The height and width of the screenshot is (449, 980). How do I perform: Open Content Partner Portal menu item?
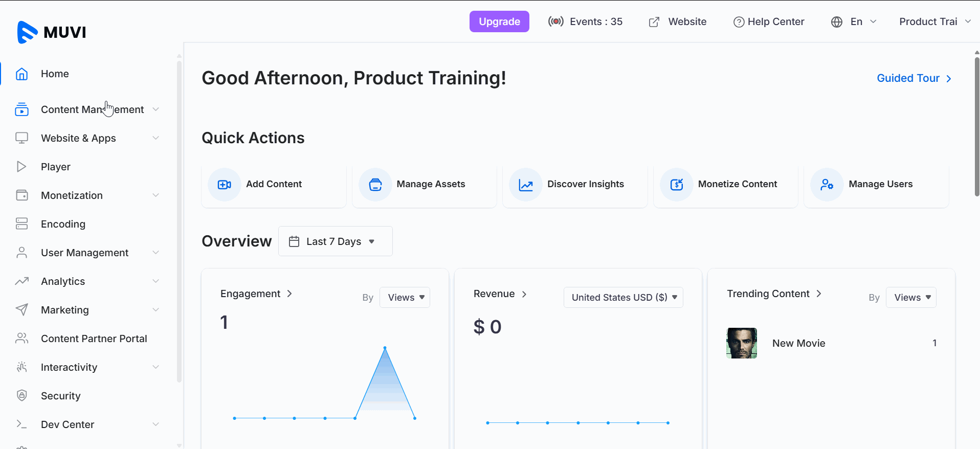point(94,339)
